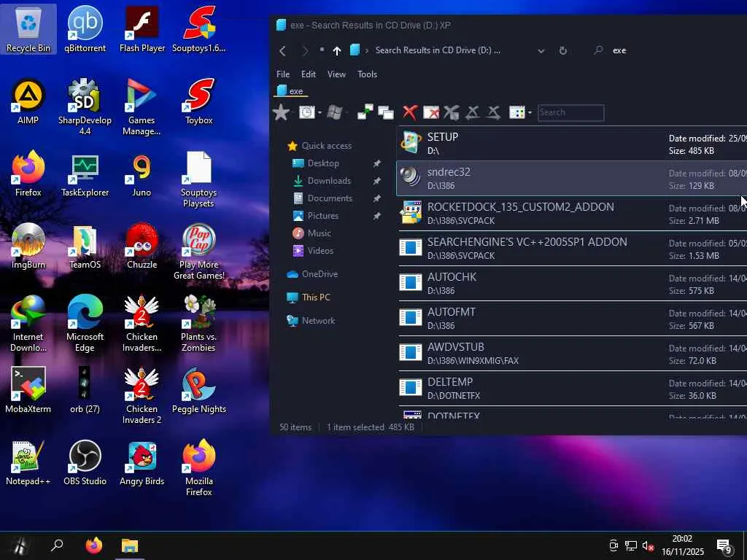Select Peggle Nights desktop shortcut
The width and height of the screenshot is (747, 560).
click(x=198, y=391)
